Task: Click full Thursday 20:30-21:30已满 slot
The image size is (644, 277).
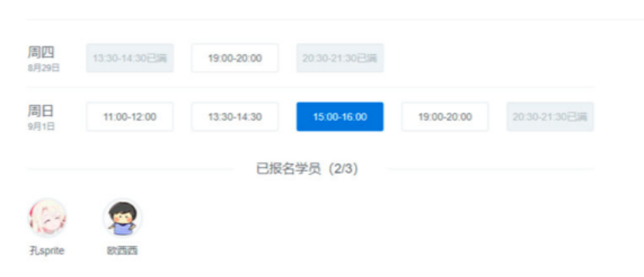Action: [x=339, y=58]
